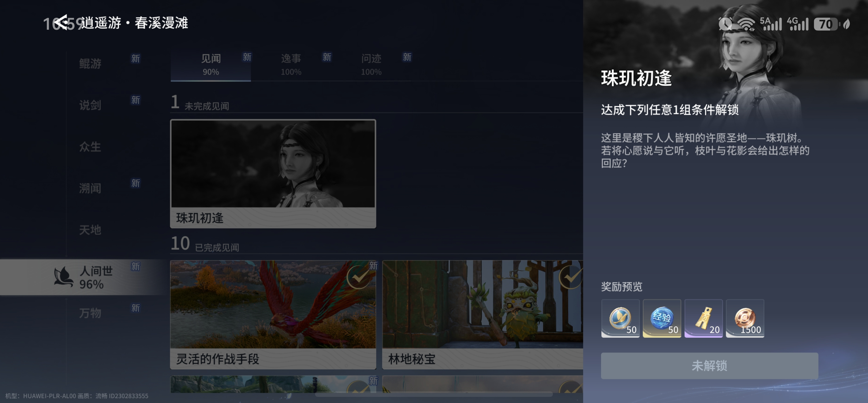Open the 万物 sidebar category
The image size is (868, 403).
pyautogui.click(x=90, y=313)
